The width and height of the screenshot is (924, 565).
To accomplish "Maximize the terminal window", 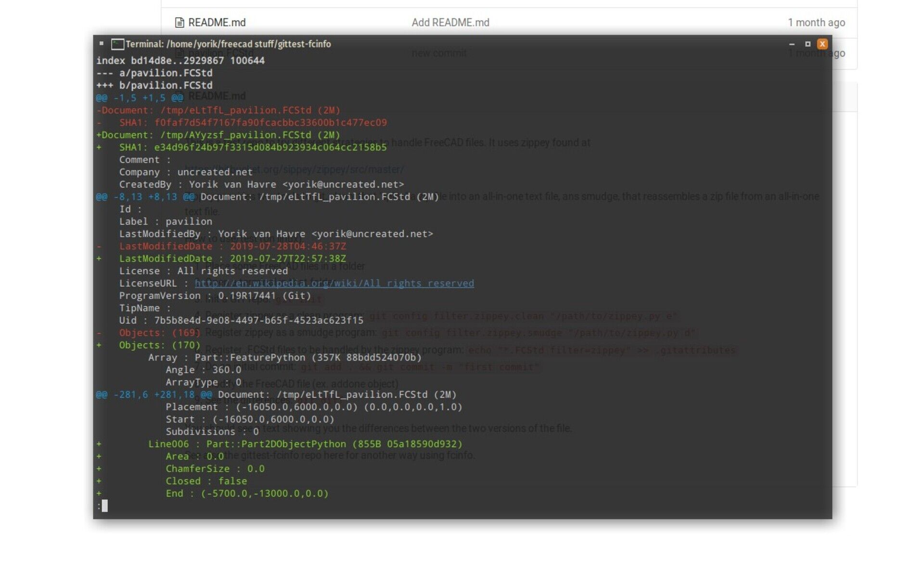I will pos(808,44).
